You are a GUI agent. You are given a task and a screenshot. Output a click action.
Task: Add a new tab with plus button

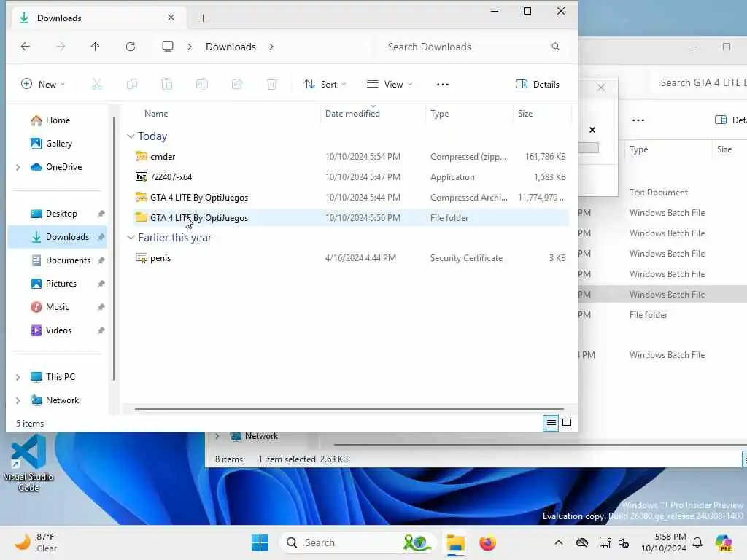203,18
